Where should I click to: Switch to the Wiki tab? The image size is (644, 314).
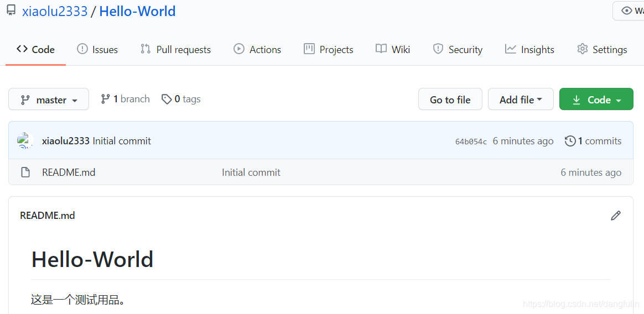click(393, 50)
